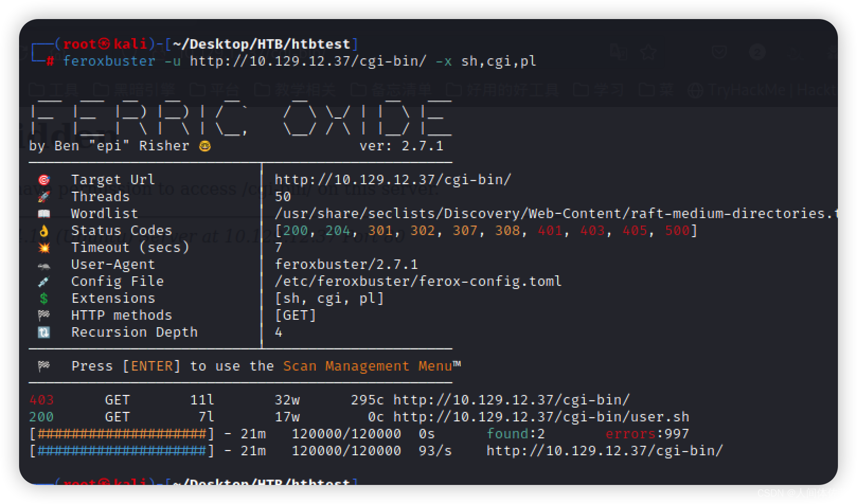Click the nerd-face emoji after Risher

click(205, 146)
